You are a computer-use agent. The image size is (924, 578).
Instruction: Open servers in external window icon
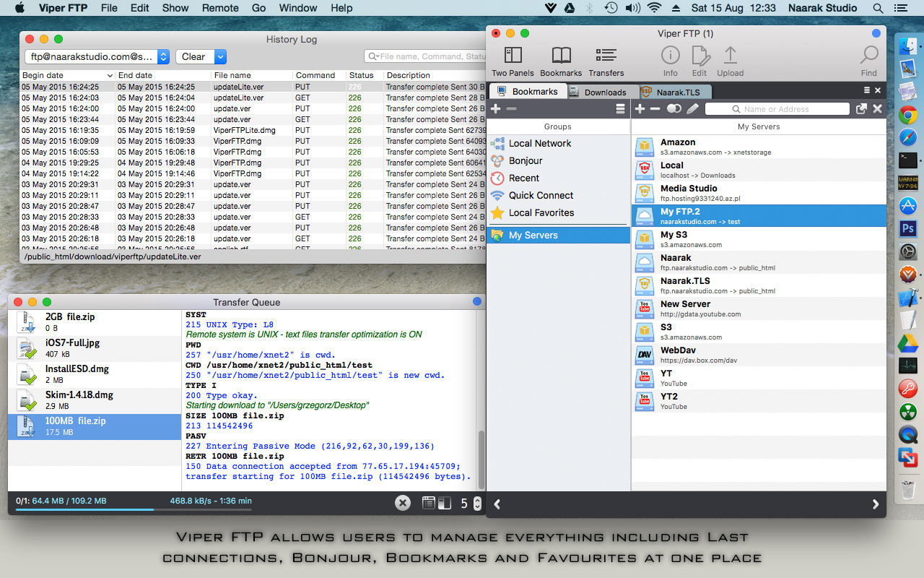point(861,109)
